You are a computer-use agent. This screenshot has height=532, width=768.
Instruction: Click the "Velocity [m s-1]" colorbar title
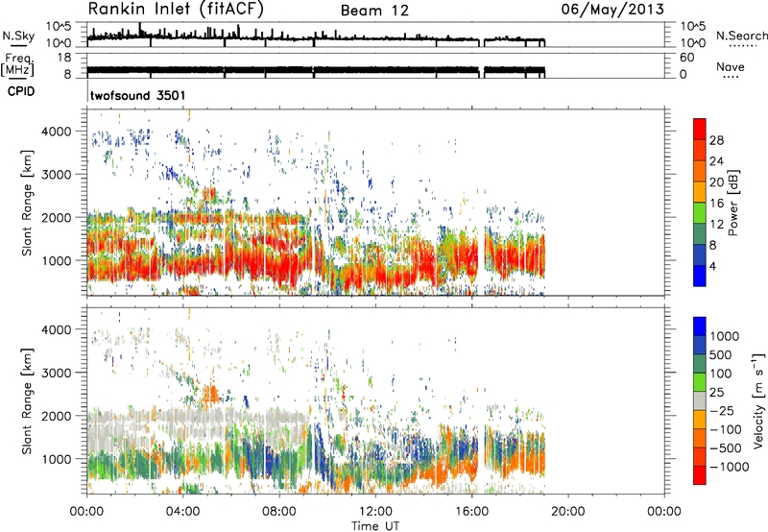coord(758,400)
